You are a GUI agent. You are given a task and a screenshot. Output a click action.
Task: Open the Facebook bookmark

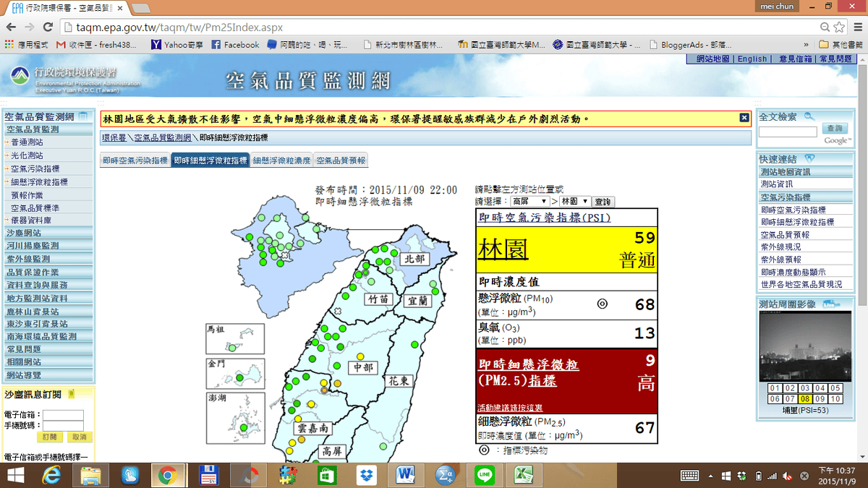click(x=235, y=44)
